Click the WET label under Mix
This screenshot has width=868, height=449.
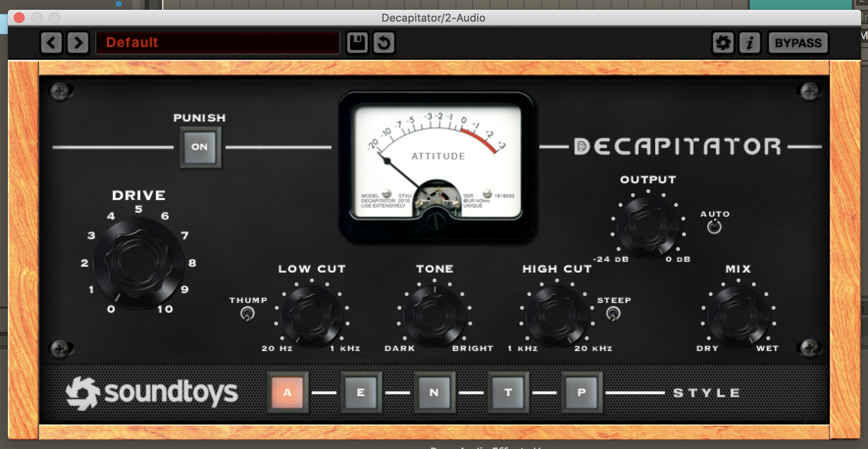coord(767,349)
